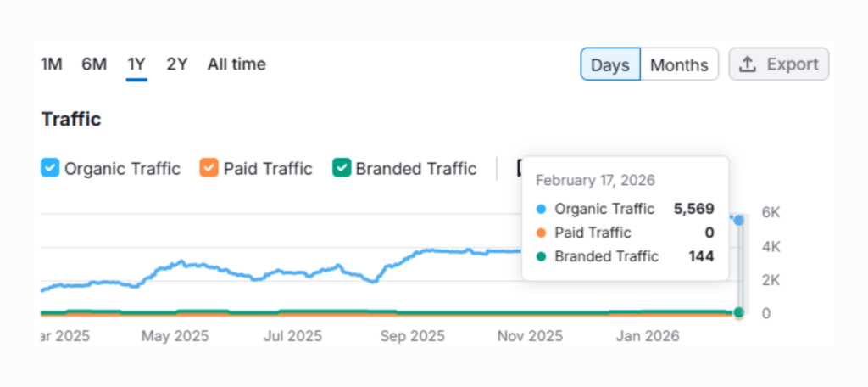
Task: Click the Jan 2026 axis label
Action: point(648,336)
